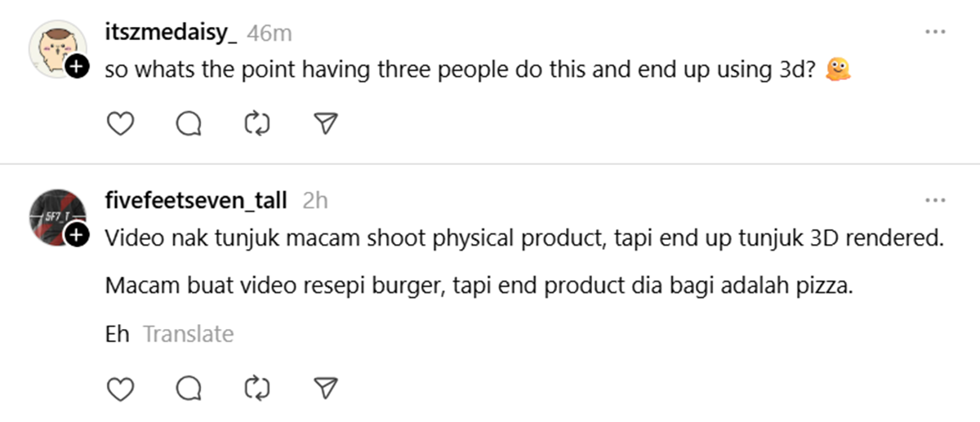View itszmedaisy_'s profile picture
Image resolution: width=980 pixels, height=422 pixels.
click(57, 48)
